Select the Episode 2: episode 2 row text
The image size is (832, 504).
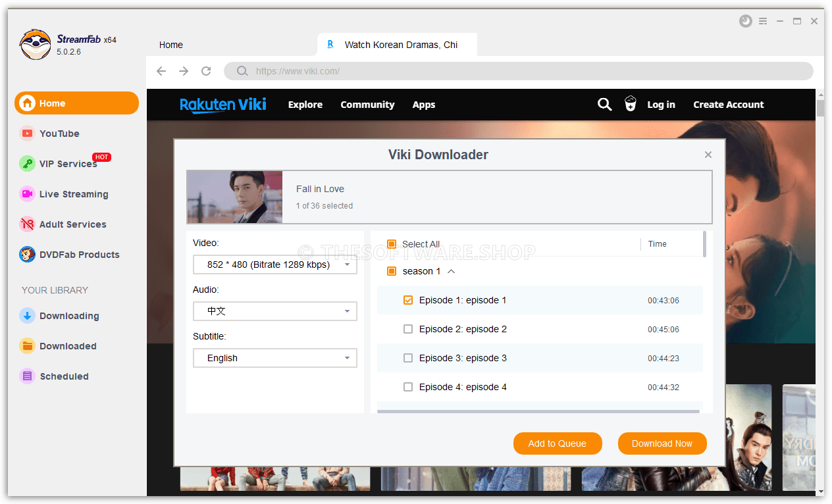pos(463,329)
